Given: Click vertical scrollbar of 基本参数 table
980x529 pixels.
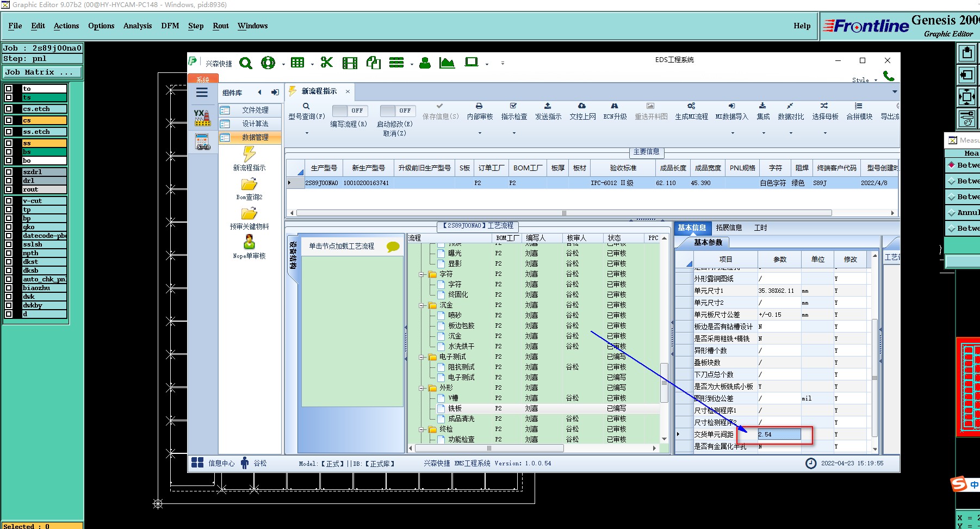Looking at the screenshot, I should tap(874, 378).
